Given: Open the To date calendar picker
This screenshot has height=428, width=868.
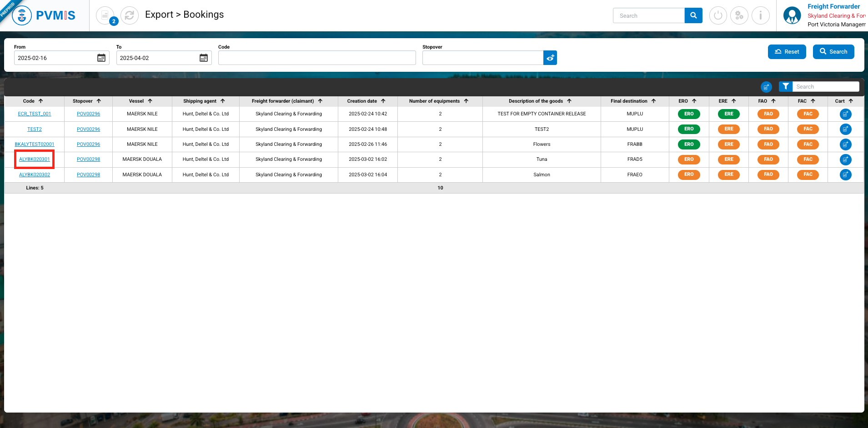Looking at the screenshot, I should coord(204,58).
